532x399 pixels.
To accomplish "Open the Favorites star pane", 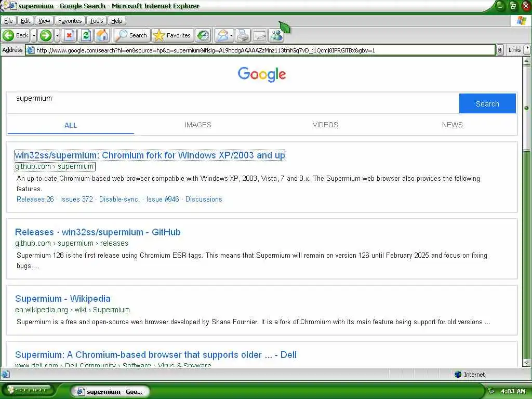I will 172,35.
